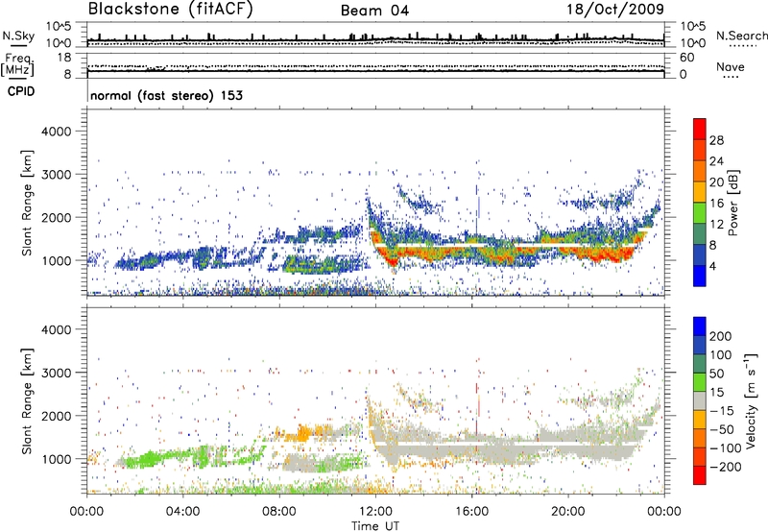Click the green velocity band near 02:30
The height and width of the screenshot is (532, 768).
click(x=147, y=460)
